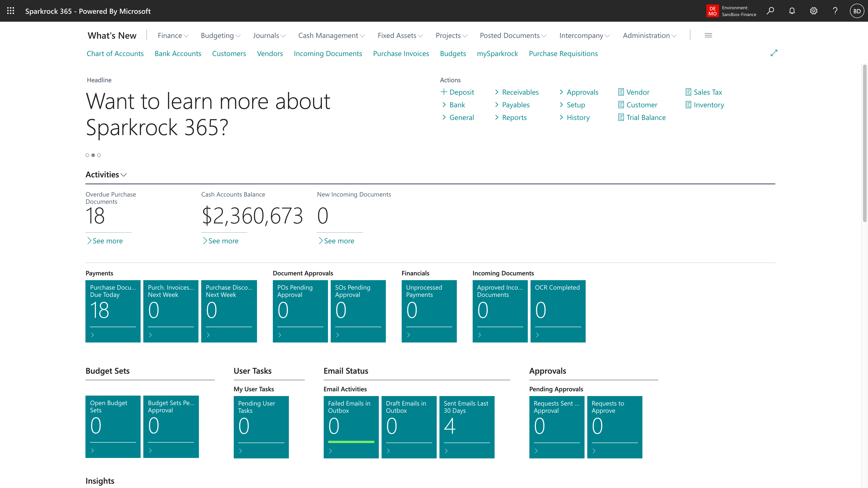Viewport: 868px width, 488px height.
Task: Expand the Finance menu dropdown
Action: pyautogui.click(x=173, y=36)
